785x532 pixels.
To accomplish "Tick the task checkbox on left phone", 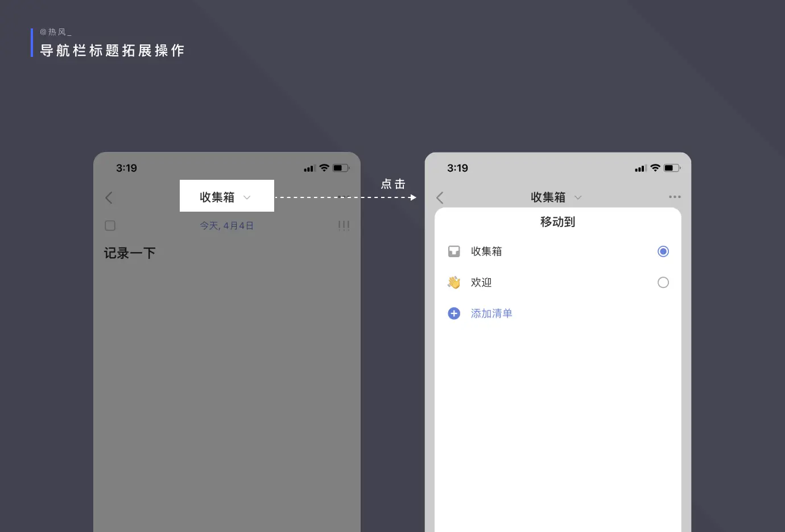I will coord(110,225).
